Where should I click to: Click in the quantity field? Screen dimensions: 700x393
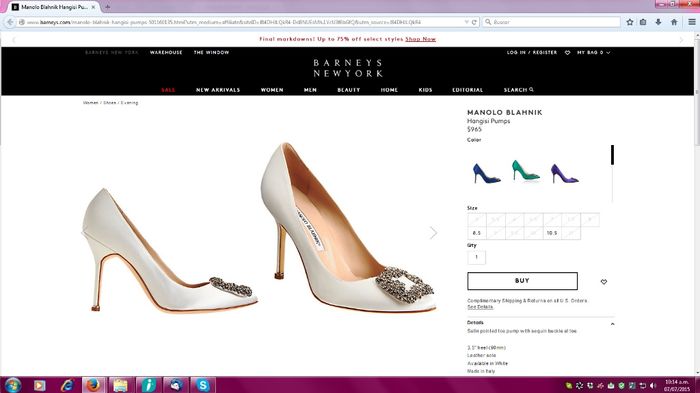coord(476,257)
